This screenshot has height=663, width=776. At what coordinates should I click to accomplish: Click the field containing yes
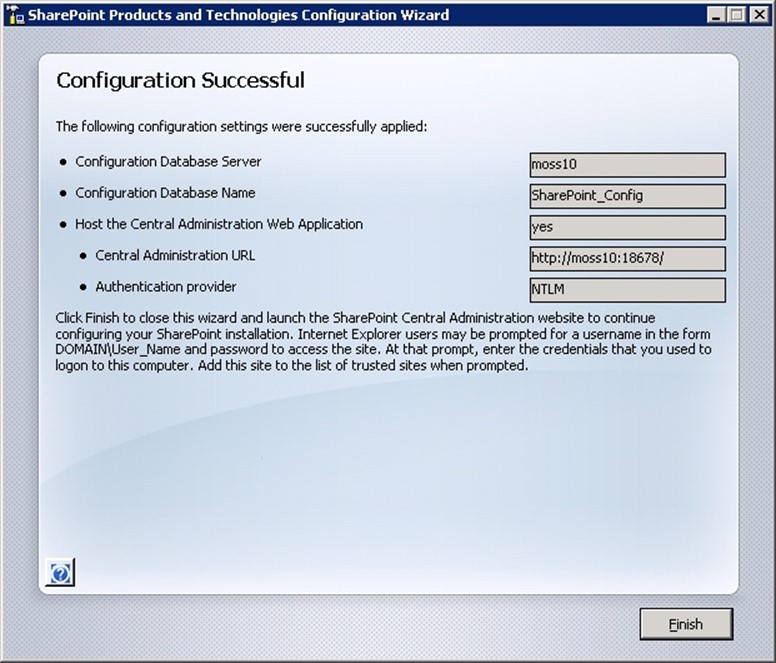pyautogui.click(x=627, y=227)
